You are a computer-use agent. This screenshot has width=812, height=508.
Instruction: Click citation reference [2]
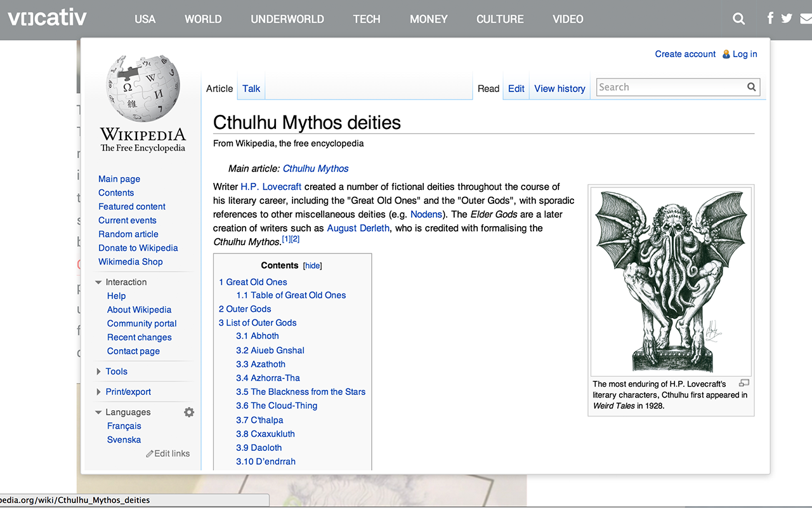click(295, 239)
